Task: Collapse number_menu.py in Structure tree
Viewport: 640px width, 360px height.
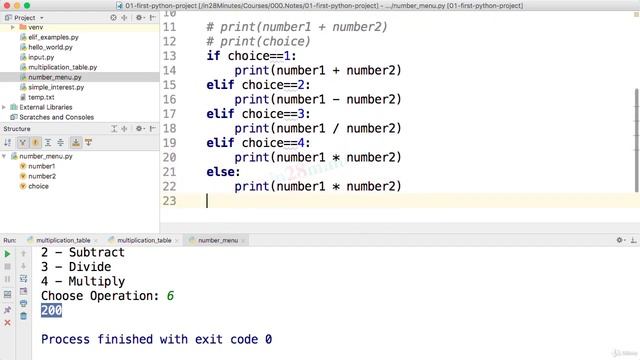Action: click(x=4, y=156)
